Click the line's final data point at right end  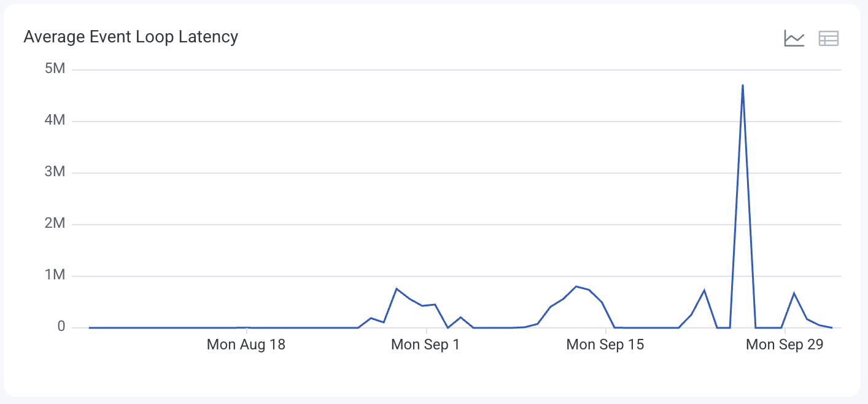tap(832, 327)
